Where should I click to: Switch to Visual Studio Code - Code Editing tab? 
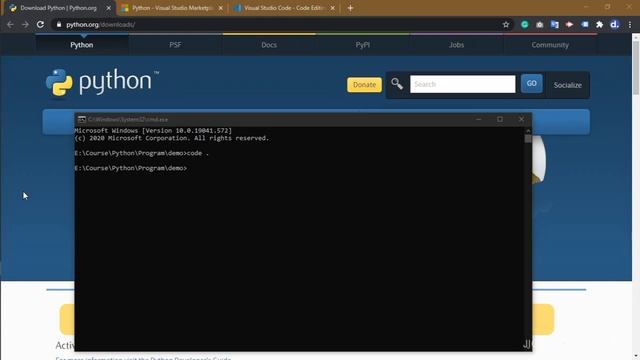(284, 8)
